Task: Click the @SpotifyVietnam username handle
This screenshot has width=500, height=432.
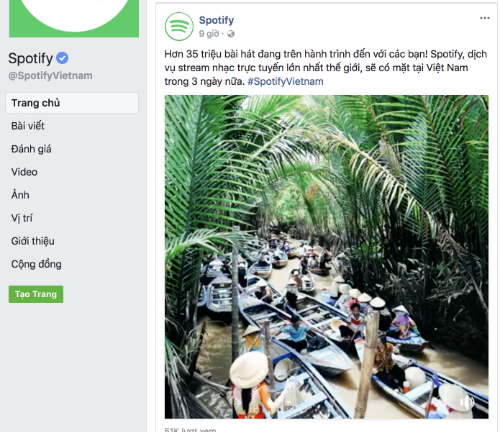Action: [x=50, y=76]
